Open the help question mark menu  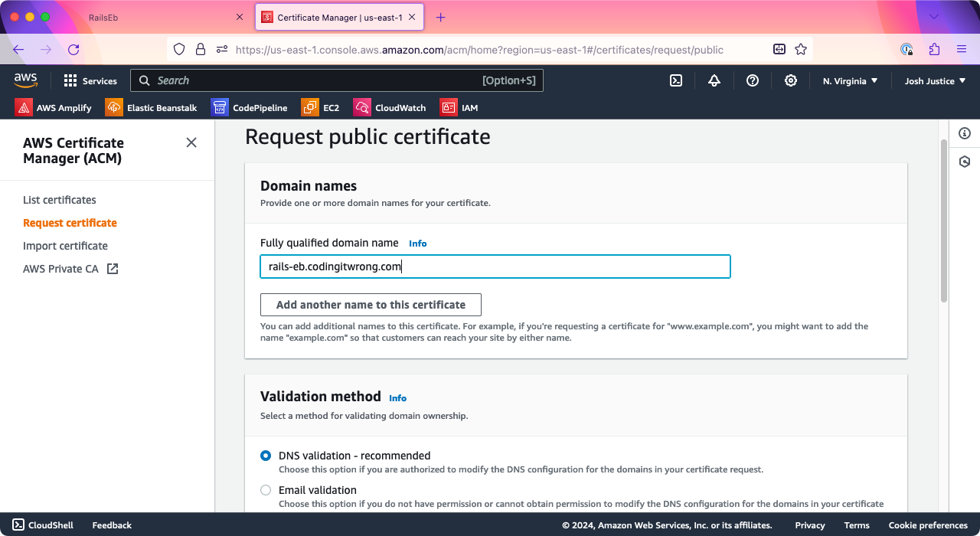753,80
